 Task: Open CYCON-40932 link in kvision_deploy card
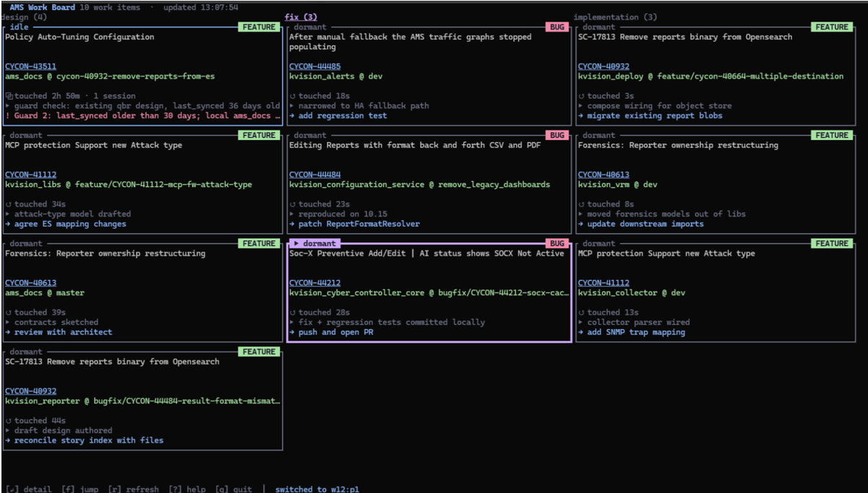[603, 66]
